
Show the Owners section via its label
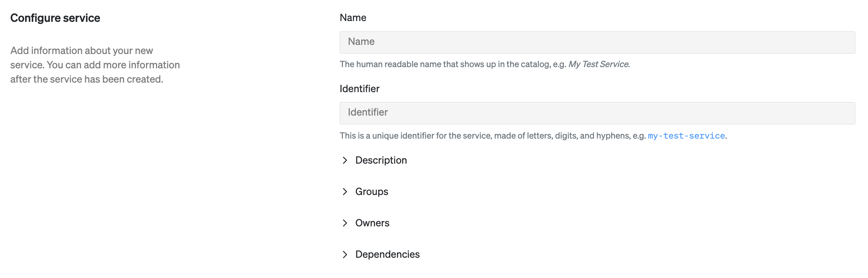(x=372, y=223)
